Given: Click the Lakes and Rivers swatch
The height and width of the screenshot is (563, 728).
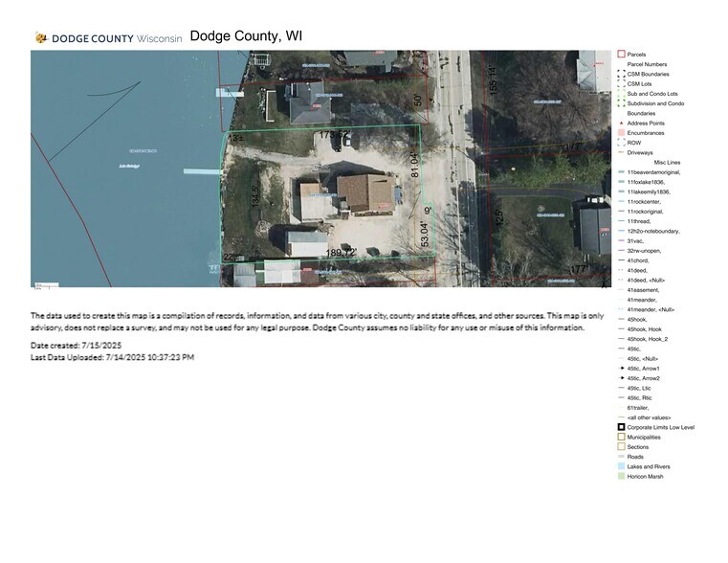Looking at the screenshot, I should pyautogui.click(x=621, y=466).
